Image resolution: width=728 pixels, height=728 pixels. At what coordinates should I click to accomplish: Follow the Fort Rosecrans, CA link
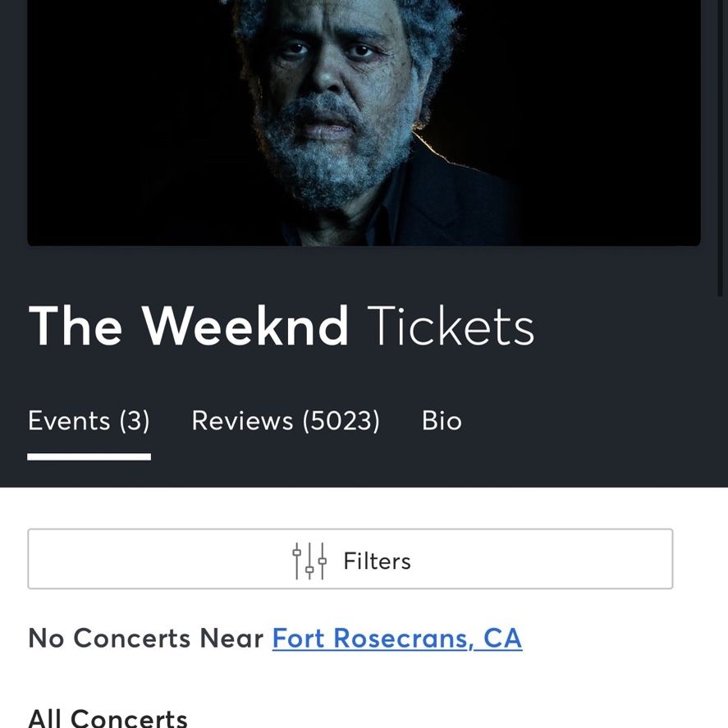[397, 639]
